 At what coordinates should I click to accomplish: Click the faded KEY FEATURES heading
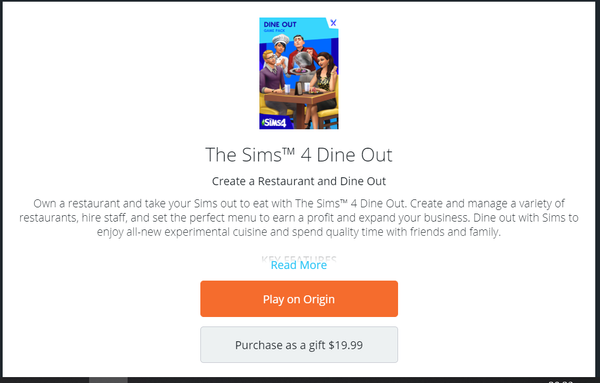pyautogui.click(x=299, y=258)
